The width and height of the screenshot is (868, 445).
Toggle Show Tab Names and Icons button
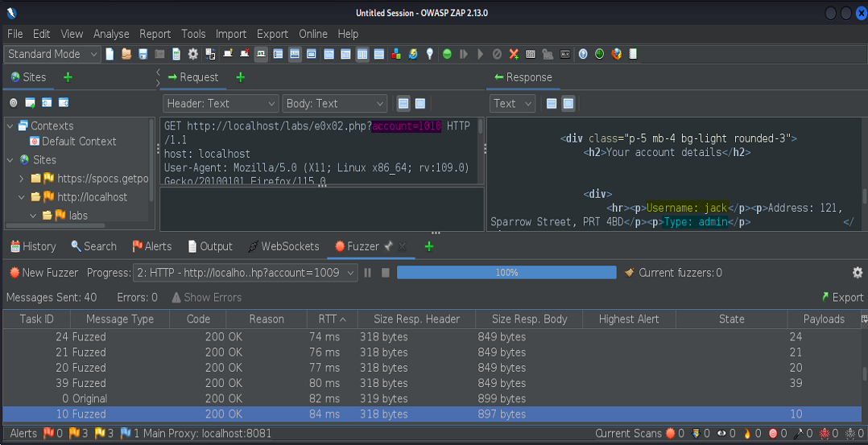coord(261,54)
